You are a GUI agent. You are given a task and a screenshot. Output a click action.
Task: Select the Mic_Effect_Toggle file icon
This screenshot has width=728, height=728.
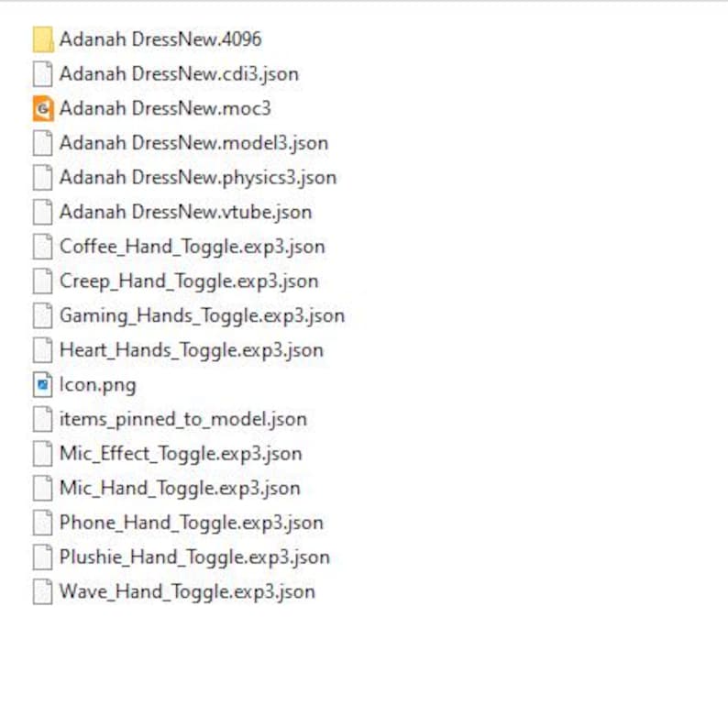[x=43, y=454]
